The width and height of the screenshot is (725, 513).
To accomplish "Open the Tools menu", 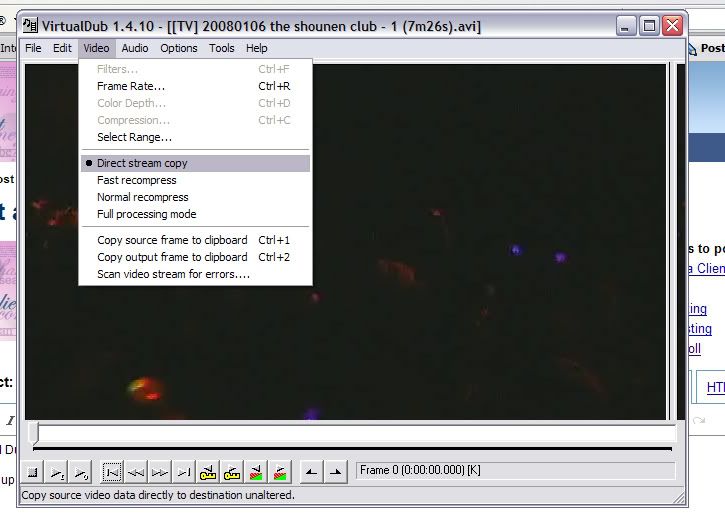I will (x=221, y=48).
